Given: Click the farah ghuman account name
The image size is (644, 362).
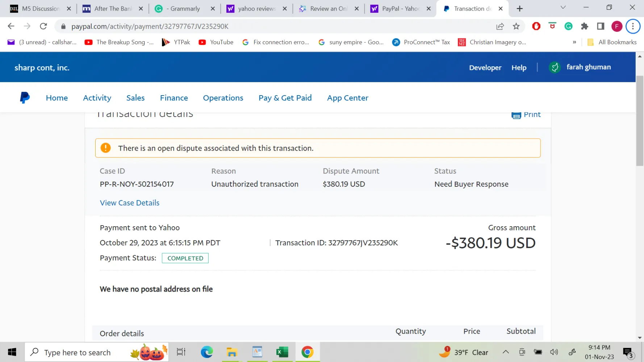Looking at the screenshot, I should pyautogui.click(x=589, y=67).
